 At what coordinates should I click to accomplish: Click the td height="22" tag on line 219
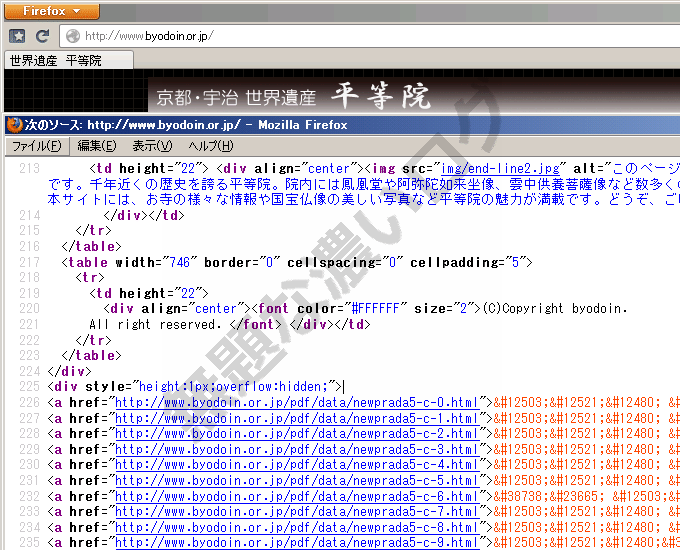[x=149, y=293]
